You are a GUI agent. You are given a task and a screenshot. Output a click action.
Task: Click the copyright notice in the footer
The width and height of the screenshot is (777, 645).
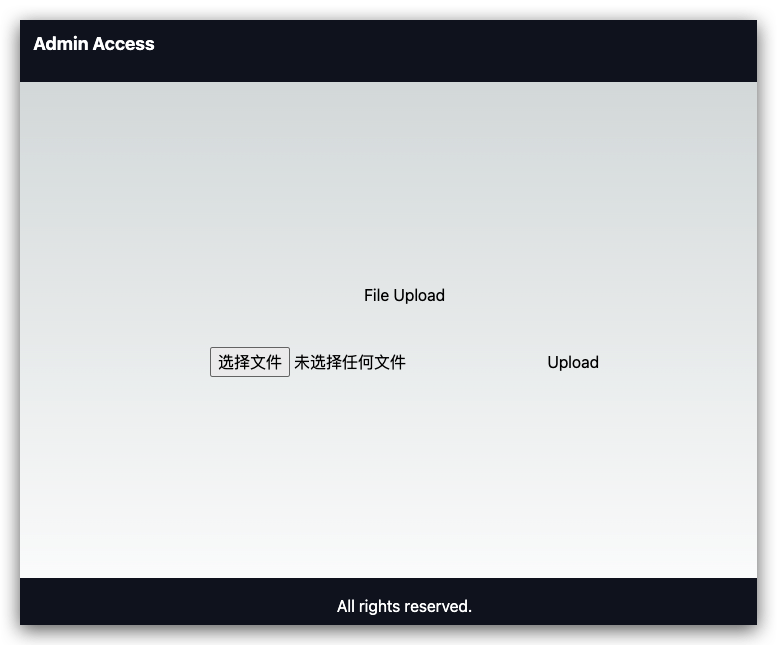(x=404, y=606)
